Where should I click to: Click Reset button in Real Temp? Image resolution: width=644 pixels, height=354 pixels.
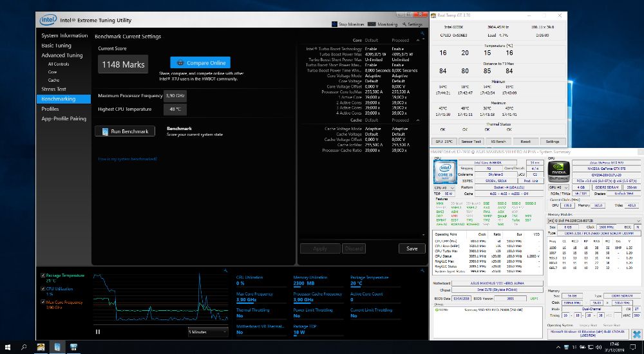tap(526, 141)
